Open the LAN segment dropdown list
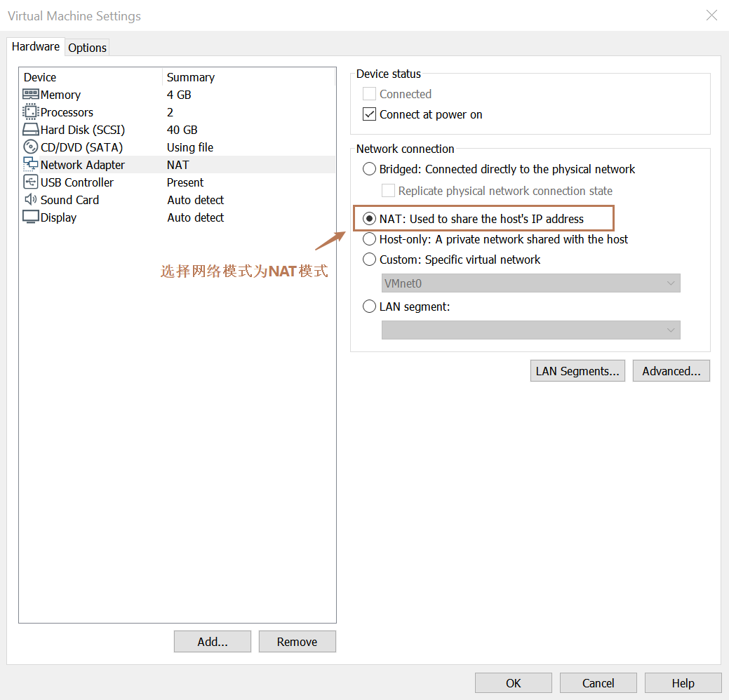The width and height of the screenshot is (729, 700). click(x=530, y=330)
